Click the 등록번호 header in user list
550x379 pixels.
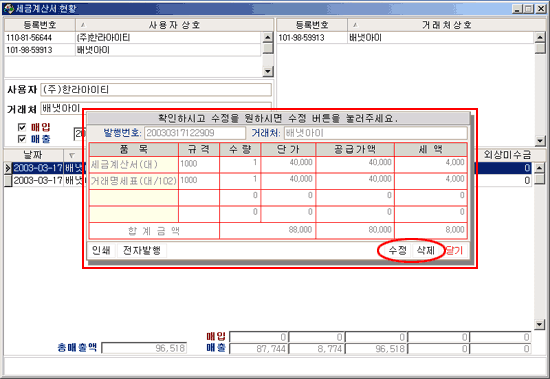pyautogui.click(x=40, y=25)
